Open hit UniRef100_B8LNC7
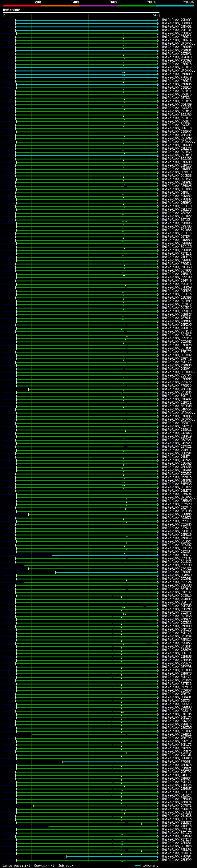Image resolution: width=197 pixels, height=868 pixels. point(177,822)
